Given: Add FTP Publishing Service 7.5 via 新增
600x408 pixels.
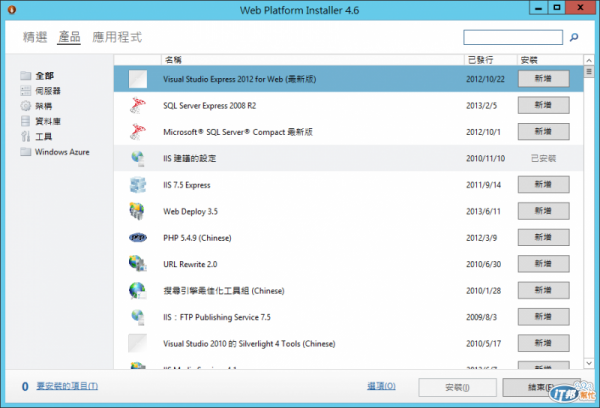Looking at the screenshot, I should 543,317.
